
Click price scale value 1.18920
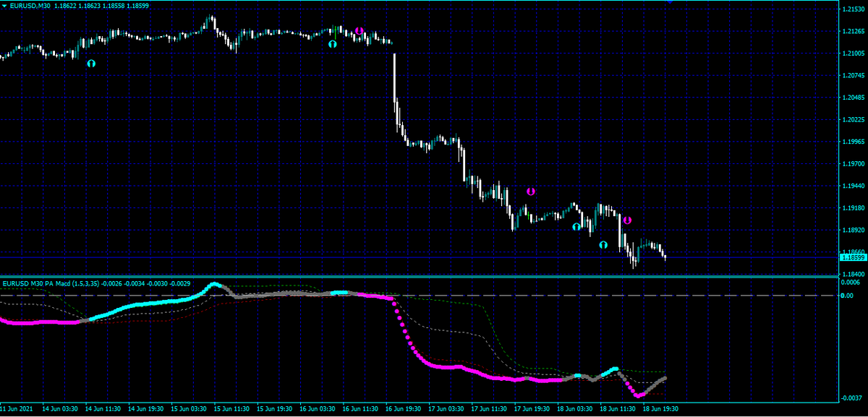click(853, 230)
